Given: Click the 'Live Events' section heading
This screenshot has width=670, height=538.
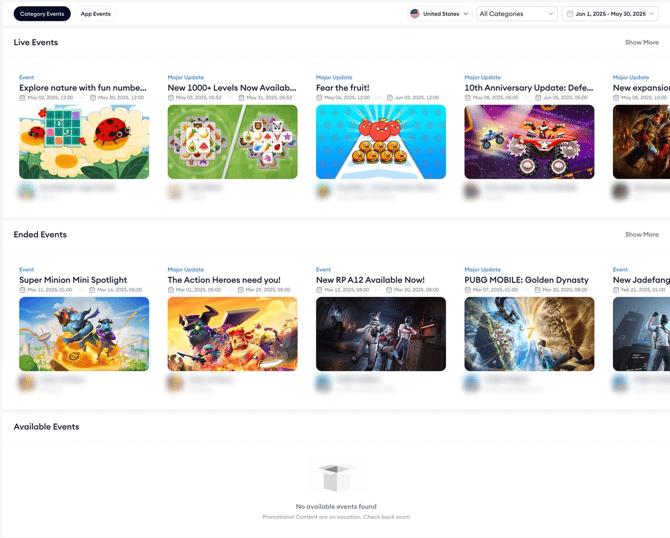Looking at the screenshot, I should (x=36, y=42).
